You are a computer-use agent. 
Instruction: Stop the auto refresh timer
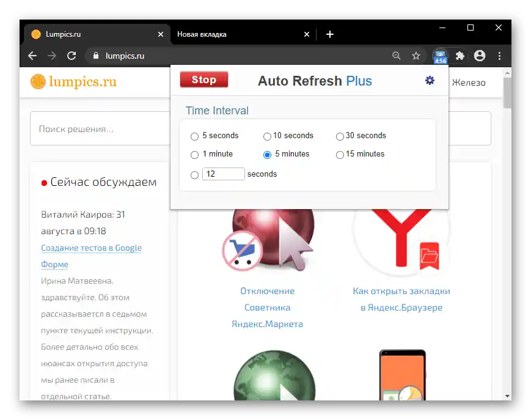(204, 79)
